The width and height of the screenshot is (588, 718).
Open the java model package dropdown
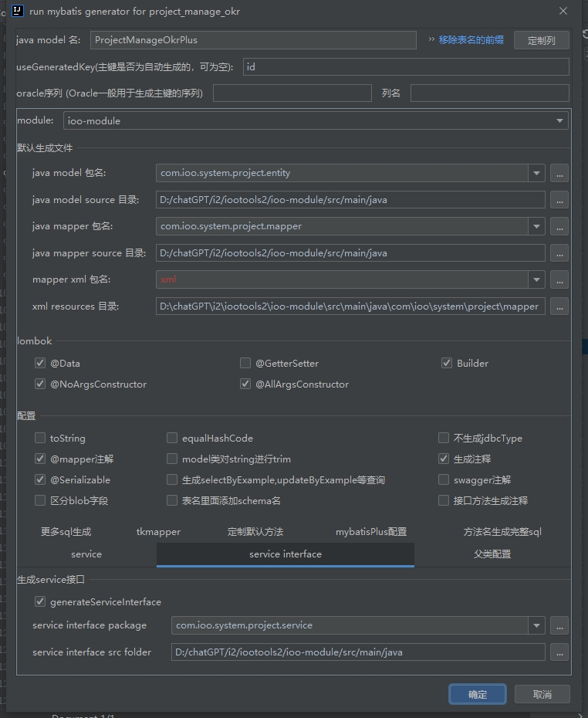pos(536,174)
